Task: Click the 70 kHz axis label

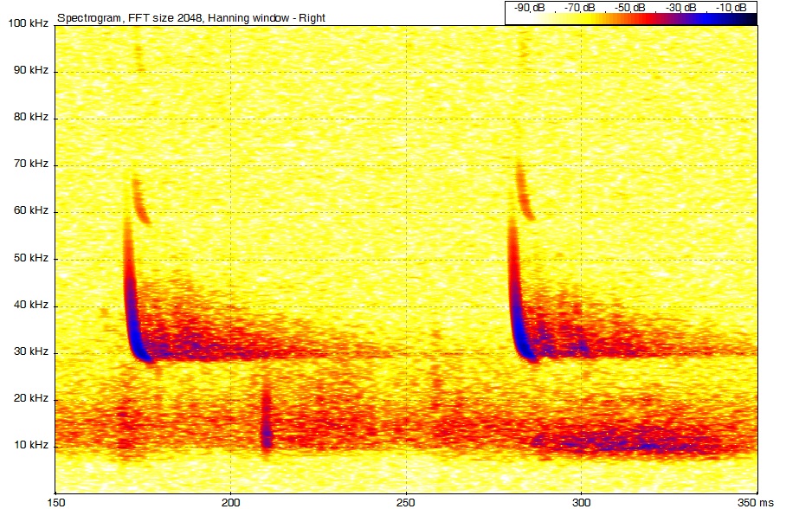Action: [31, 164]
